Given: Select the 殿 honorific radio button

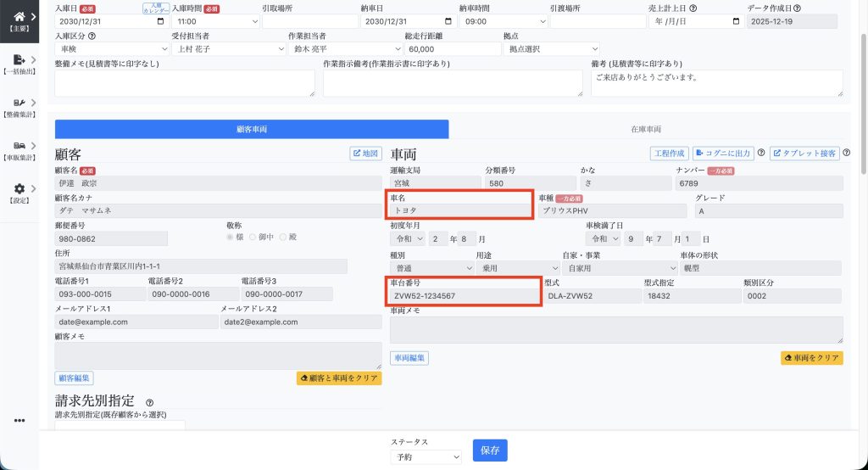Looking at the screenshot, I should [283, 238].
